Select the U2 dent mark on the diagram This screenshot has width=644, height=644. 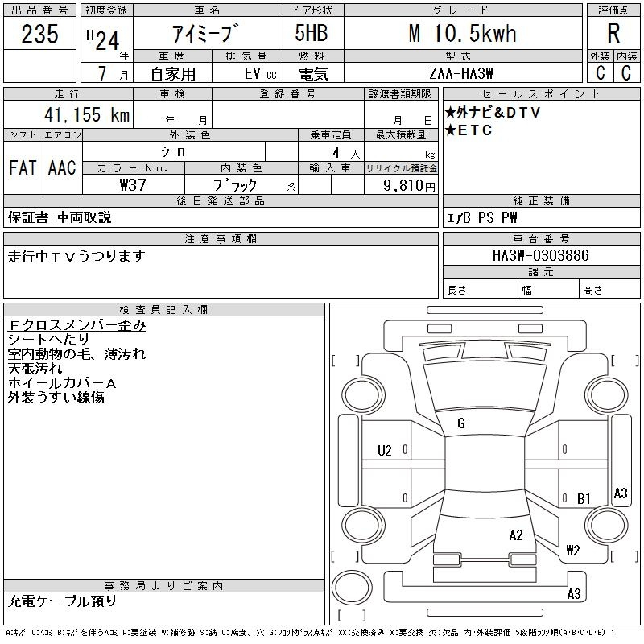pyautogui.click(x=385, y=450)
